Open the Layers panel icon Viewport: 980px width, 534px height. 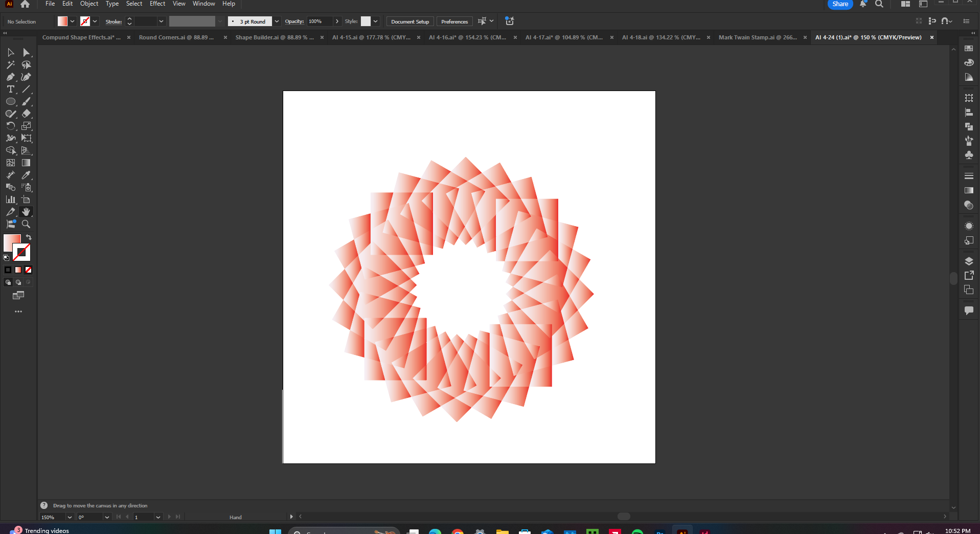click(968, 261)
